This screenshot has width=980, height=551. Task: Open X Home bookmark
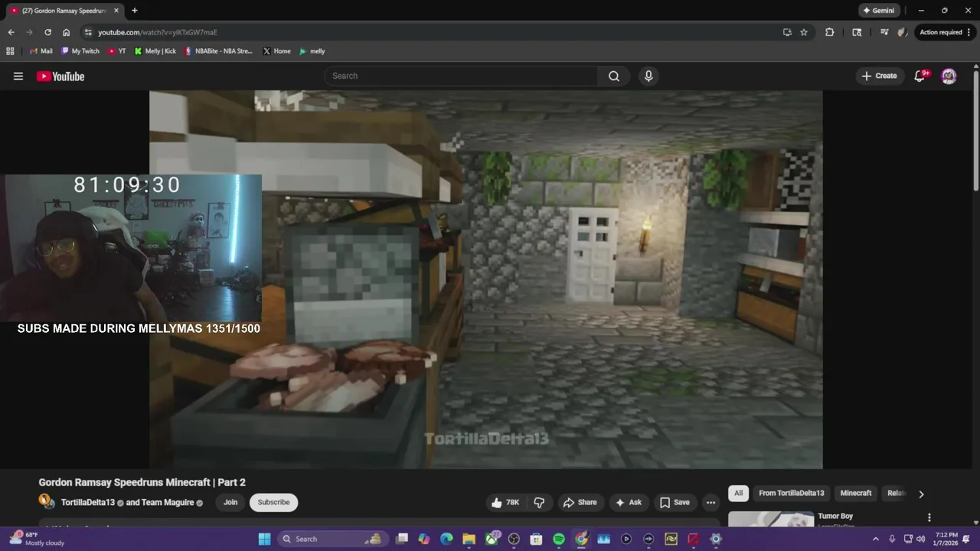tap(276, 51)
